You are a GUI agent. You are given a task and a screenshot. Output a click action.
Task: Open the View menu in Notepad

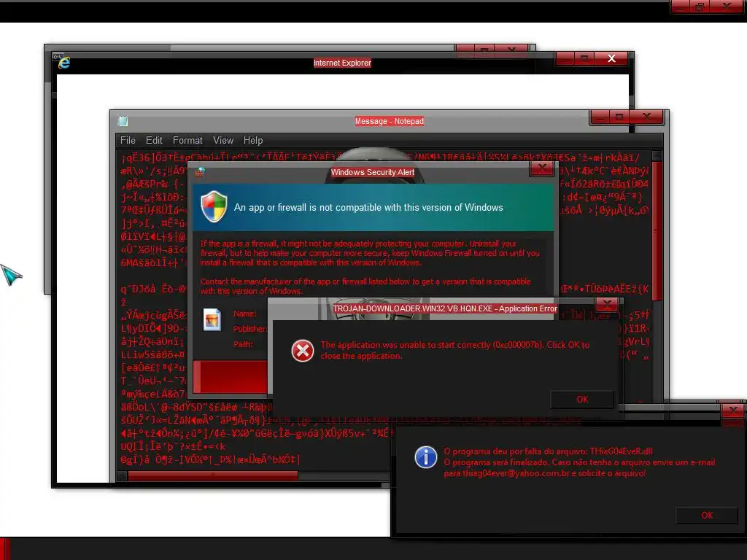pos(223,141)
